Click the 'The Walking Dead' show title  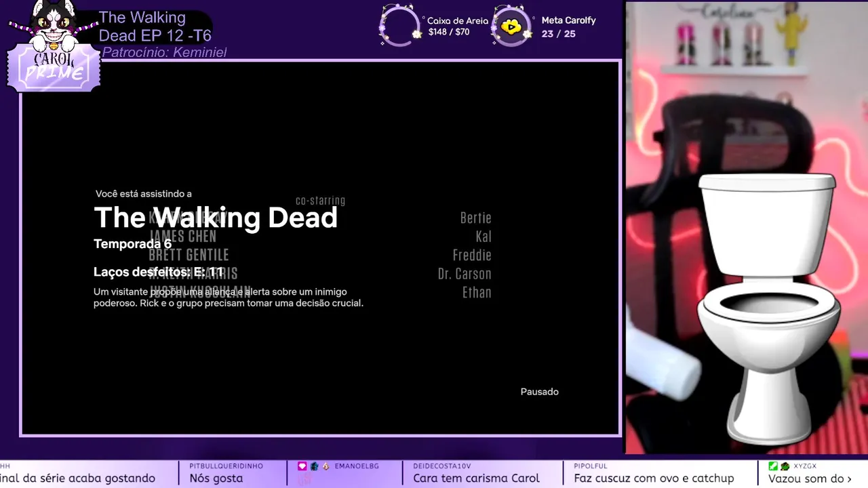(216, 217)
